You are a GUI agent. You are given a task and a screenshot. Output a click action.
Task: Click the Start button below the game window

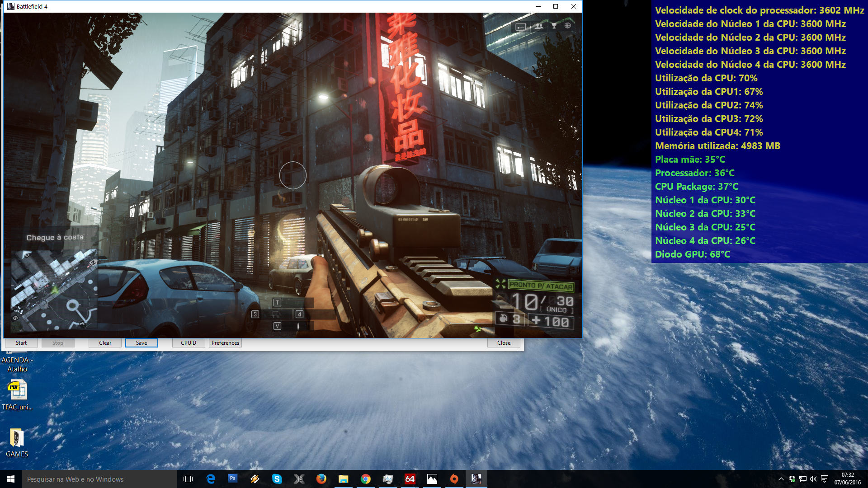(x=21, y=343)
